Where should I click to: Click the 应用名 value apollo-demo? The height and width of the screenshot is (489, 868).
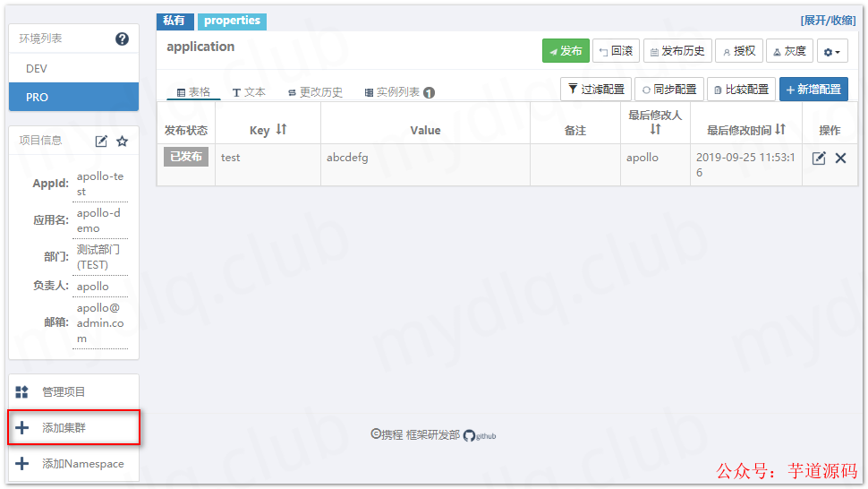click(x=98, y=220)
